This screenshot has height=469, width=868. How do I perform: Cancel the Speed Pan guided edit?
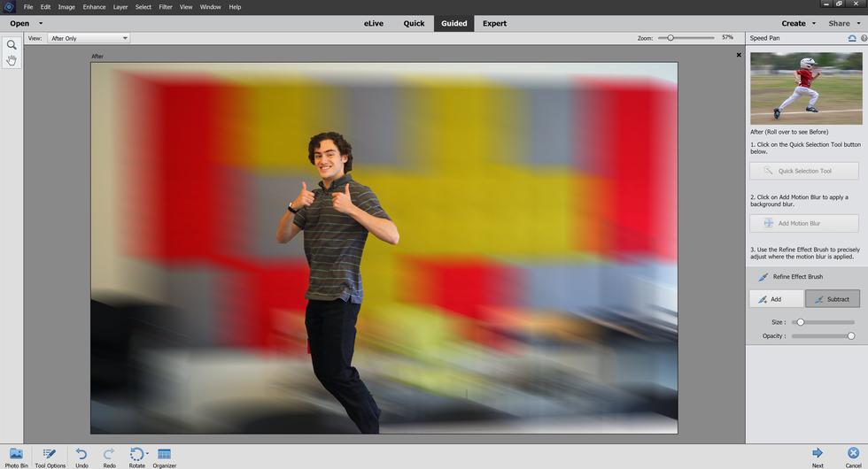853,457
